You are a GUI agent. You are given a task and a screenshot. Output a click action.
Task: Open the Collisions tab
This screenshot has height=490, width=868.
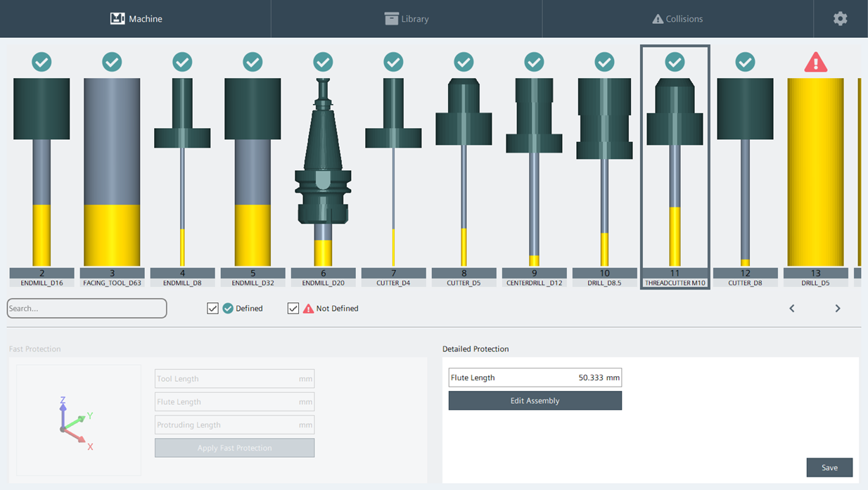coord(677,19)
